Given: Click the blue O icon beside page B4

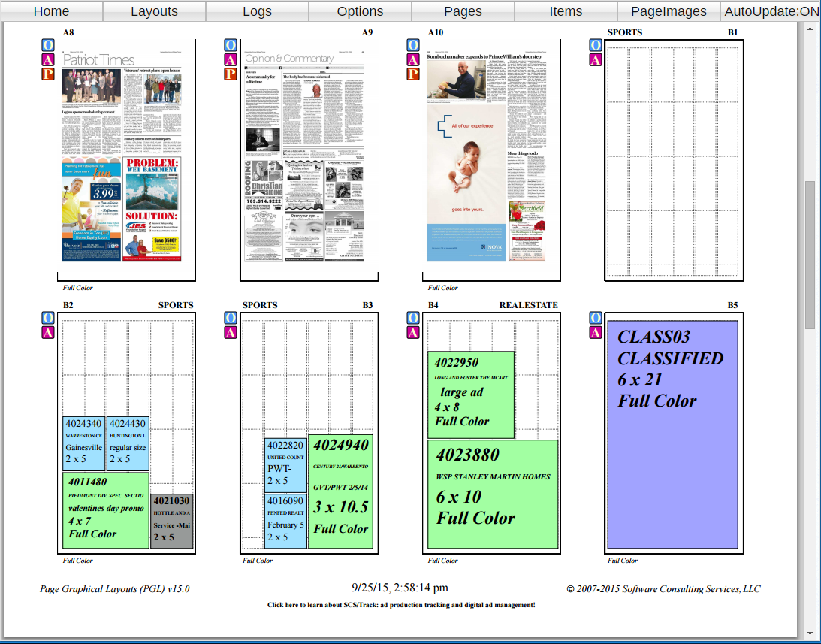Looking at the screenshot, I should (x=413, y=318).
